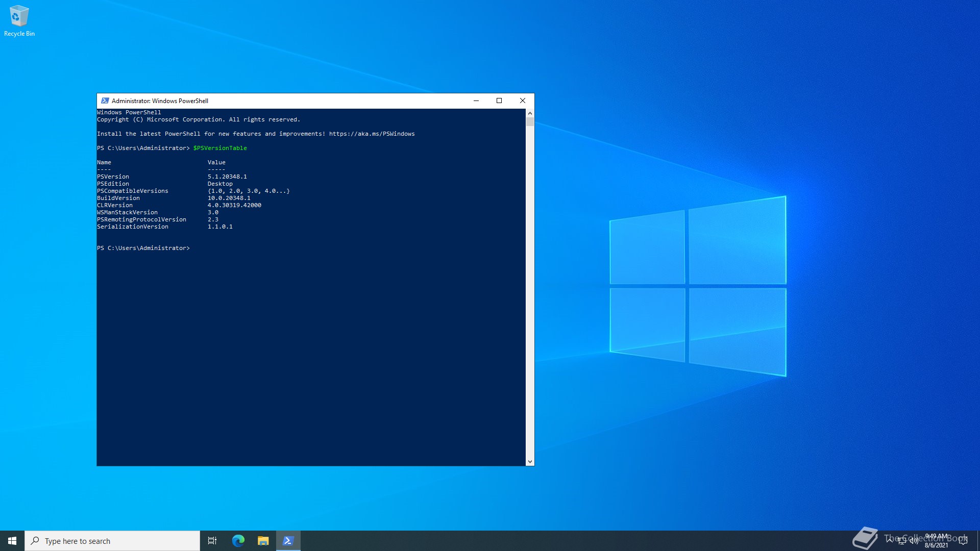This screenshot has width=980, height=551.
Task: Click the https://aka.ms/PSWindows URL text
Action: 372,134
